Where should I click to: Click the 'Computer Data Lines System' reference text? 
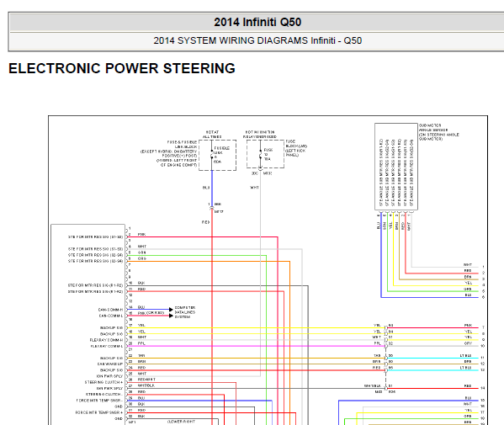(185, 312)
